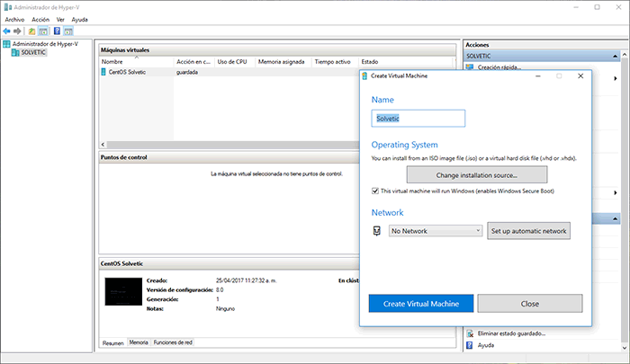
Task: Sort by the Nombre column header
Action: point(137,62)
